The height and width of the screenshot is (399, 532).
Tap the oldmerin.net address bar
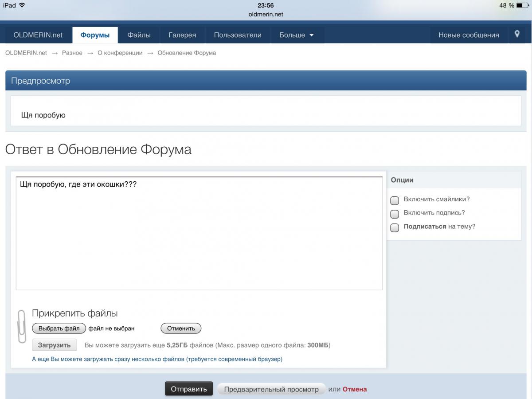(x=266, y=14)
